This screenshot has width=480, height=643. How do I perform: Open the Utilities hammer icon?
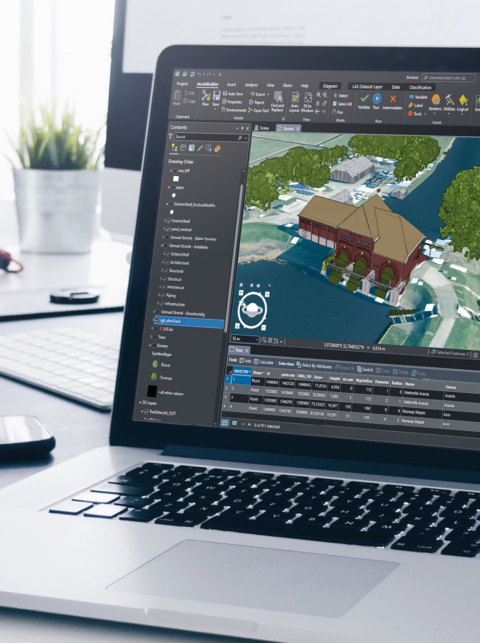[x=450, y=100]
